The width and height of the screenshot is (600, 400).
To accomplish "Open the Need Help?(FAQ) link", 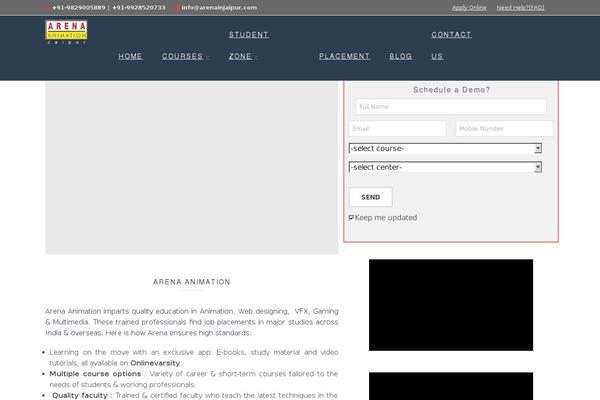I will click(x=520, y=7).
